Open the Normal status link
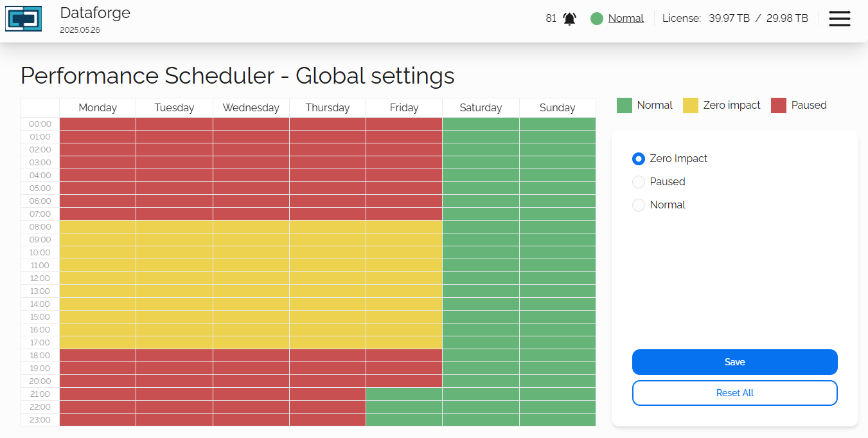Image resolution: width=868 pixels, height=438 pixels. [x=626, y=19]
